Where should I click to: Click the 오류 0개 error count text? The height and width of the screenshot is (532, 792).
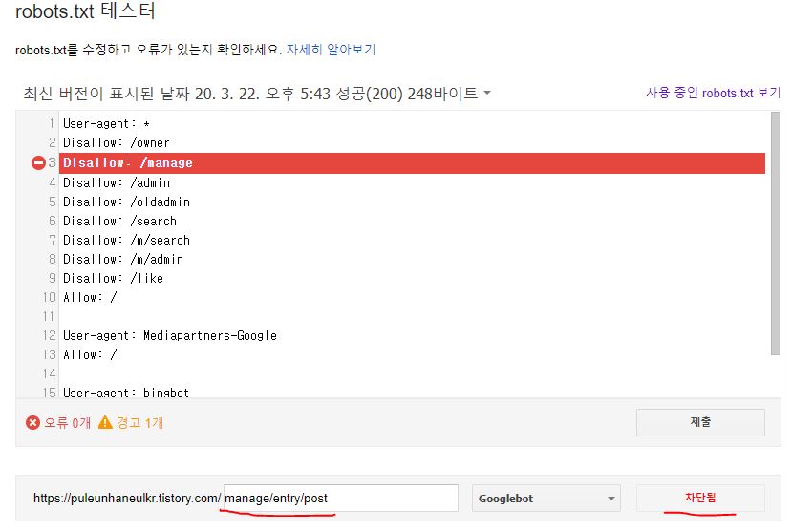[x=67, y=422]
